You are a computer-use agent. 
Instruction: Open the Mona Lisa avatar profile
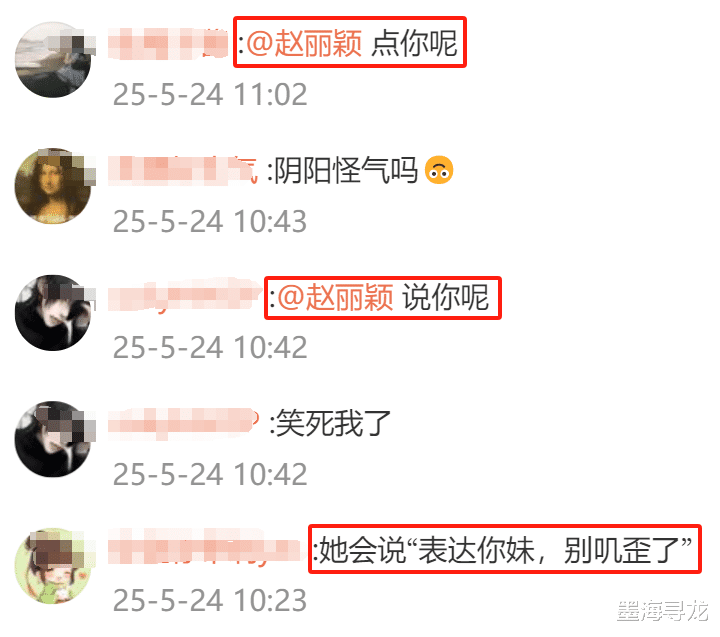coord(53,186)
